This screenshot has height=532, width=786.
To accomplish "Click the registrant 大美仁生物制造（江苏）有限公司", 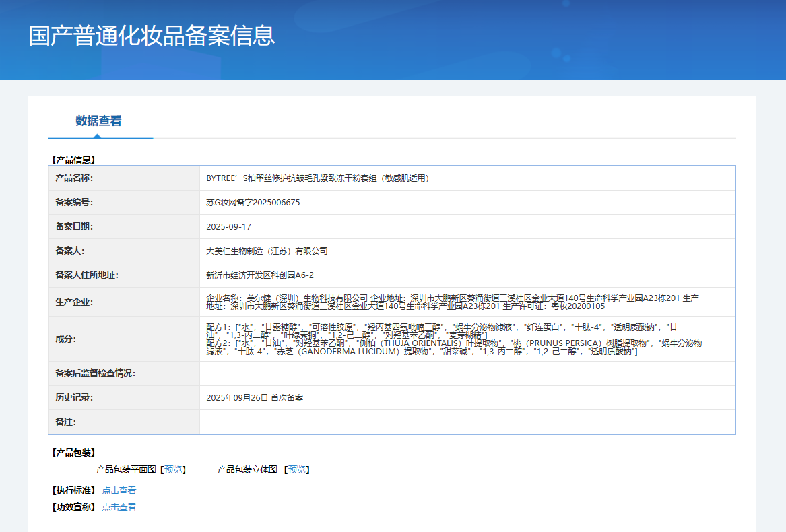I will pyautogui.click(x=267, y=251).
